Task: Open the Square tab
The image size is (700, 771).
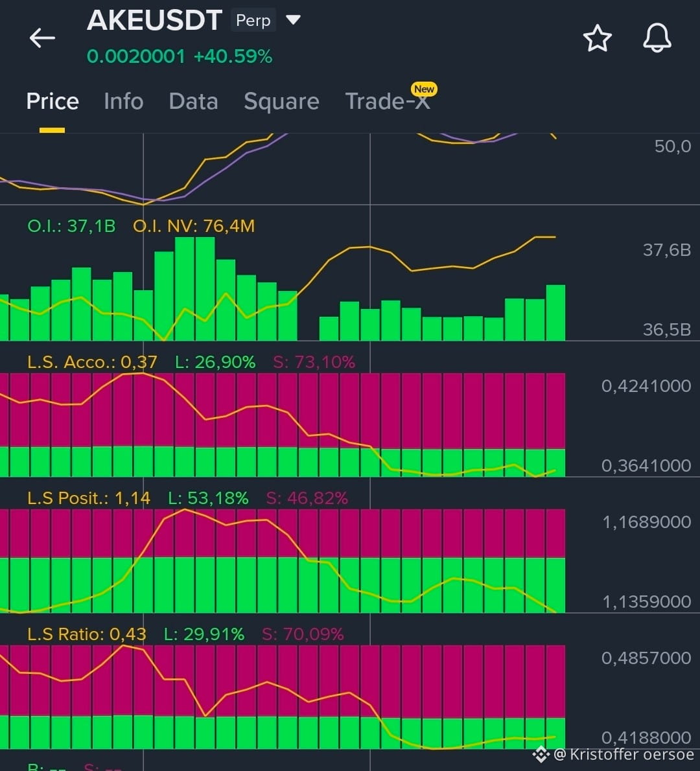Action: (281, 102)
